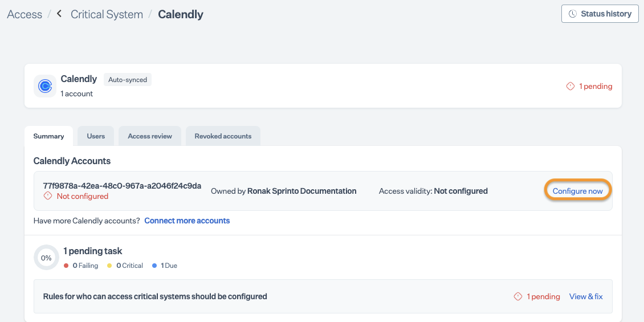Click the back chevron in breadcrumb

click(59, 14)
